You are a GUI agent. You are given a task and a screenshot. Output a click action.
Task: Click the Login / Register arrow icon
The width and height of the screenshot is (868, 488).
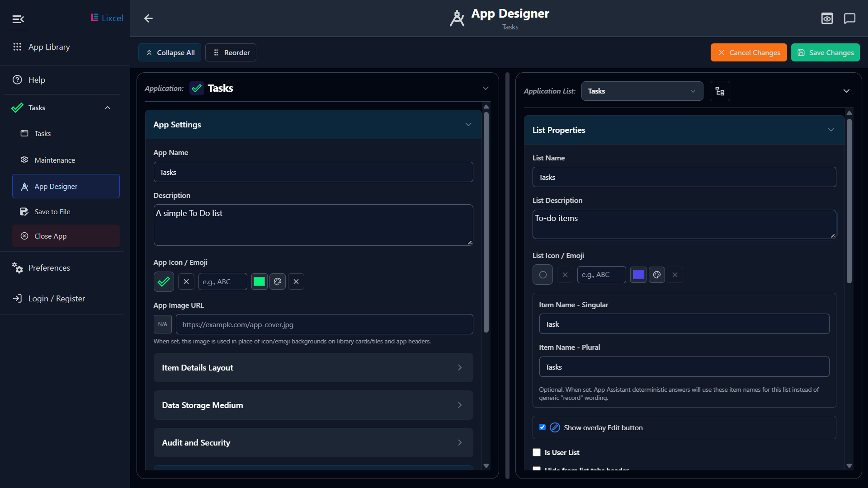17,299
